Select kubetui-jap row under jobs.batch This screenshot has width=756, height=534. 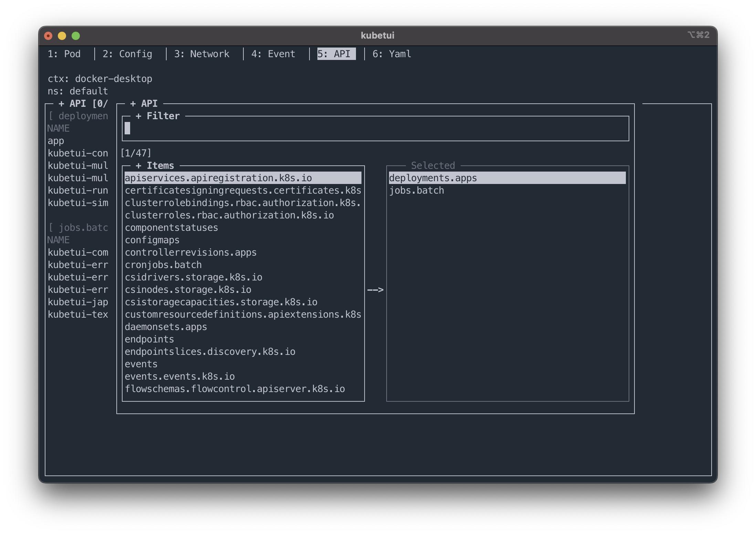click(78, 302)
